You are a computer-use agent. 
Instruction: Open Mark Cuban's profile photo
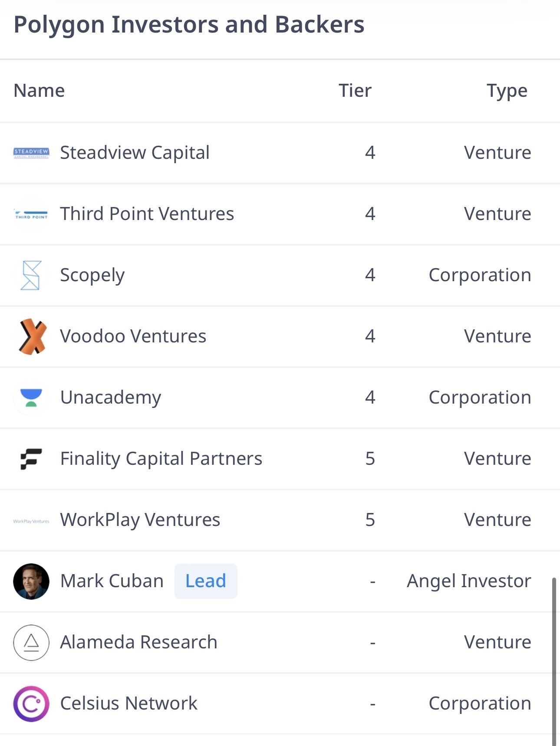[x=31, y=581]
